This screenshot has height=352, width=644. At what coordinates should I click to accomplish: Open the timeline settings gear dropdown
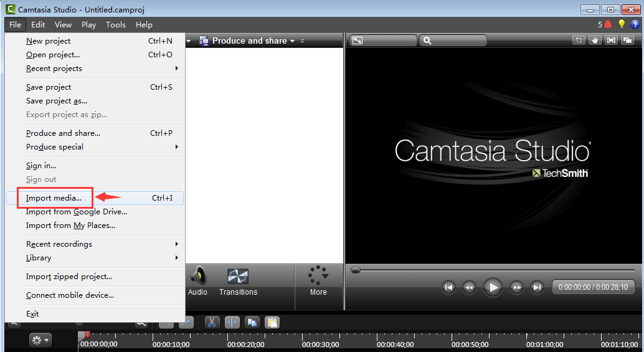tap(40, 340)
